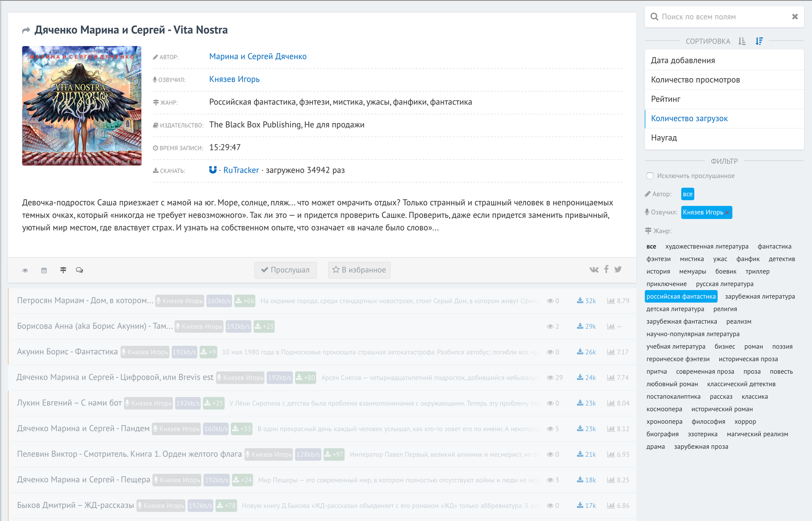Image resolution: width=812 pixels, height=521 pixels.
Task: Toggle genre 'фэнтези' filter
Action: [x=658, y=259]
